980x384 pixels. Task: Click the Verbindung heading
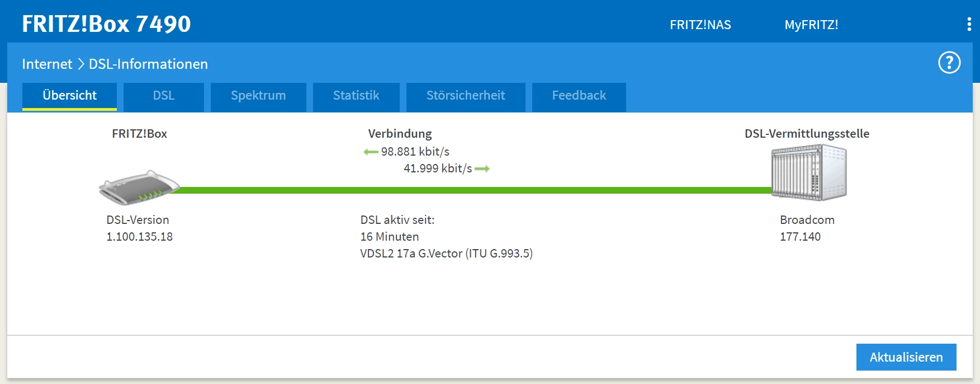[400, 134]
